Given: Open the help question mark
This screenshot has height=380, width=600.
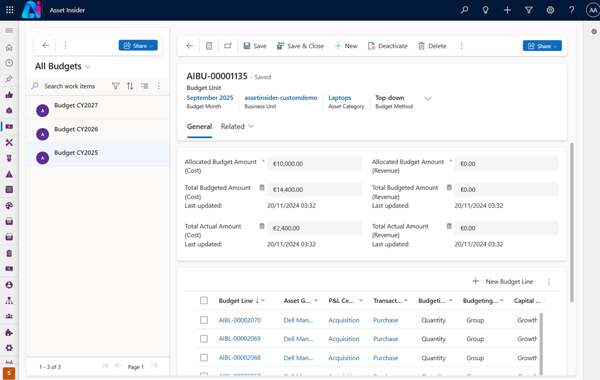Looking at the screenshot, I should (571, 10).
